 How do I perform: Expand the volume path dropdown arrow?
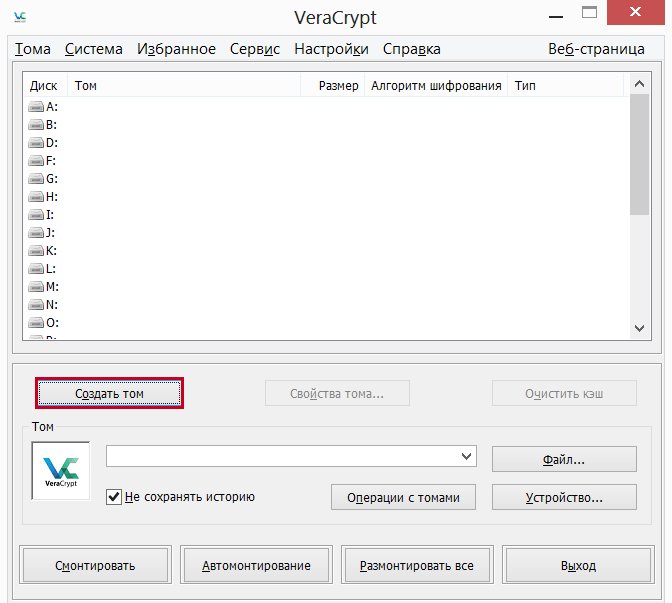tap(467, 456)
